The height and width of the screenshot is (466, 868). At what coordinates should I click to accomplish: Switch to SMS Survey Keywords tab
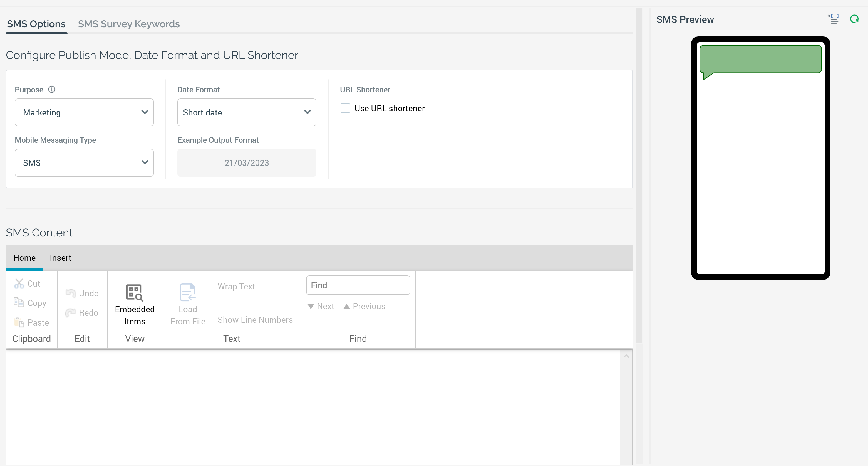(x=129, y=24)
